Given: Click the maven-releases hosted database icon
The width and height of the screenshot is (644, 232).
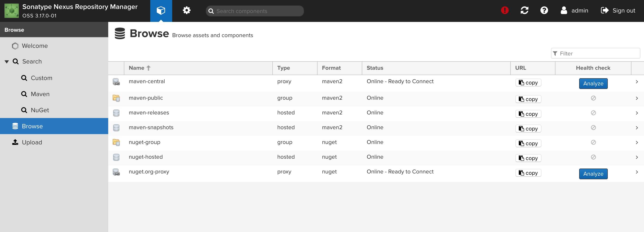Looking at the screenshot, I should (x=116, y=113).
